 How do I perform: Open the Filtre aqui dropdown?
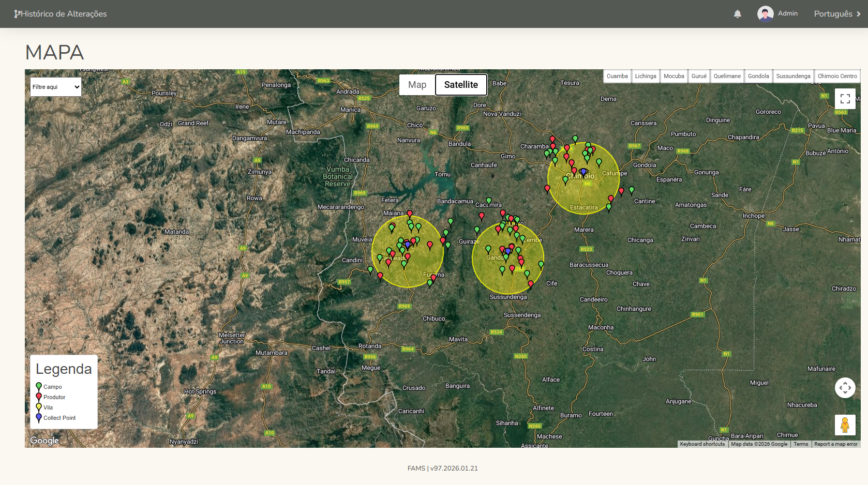(x=56, y=87)
